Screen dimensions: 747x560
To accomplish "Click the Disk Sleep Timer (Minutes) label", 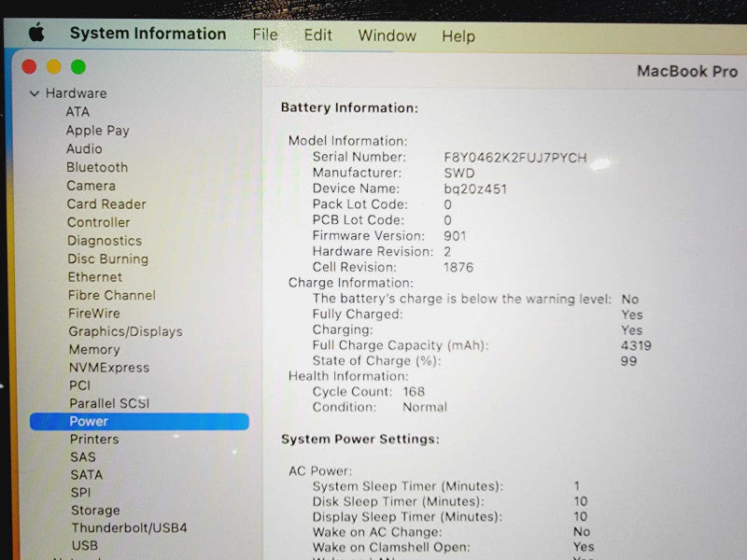I will pyautogui.click(x=399, y=501).
